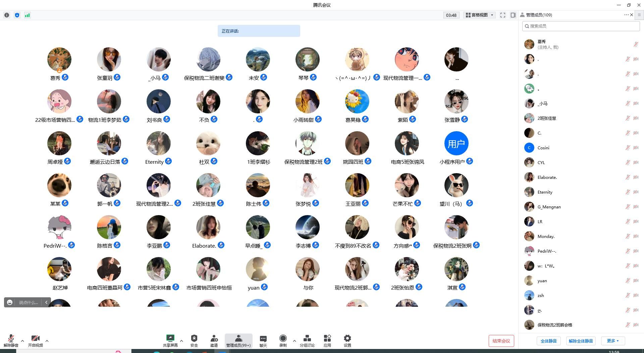This screenshot has height=353, width=644.
Task: View network signal status icon
Action: [x=28, y=15]
